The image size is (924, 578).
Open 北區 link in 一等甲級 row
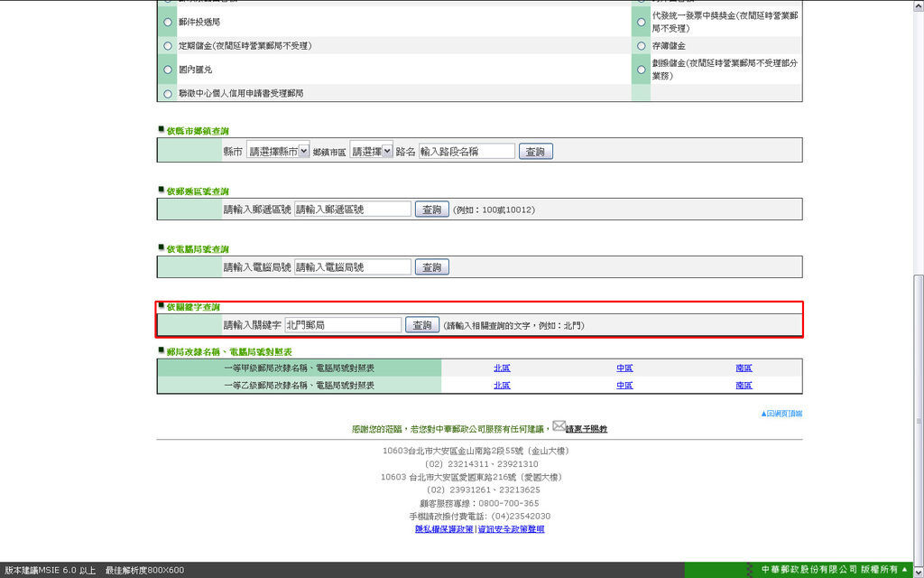click(x=502, y=368)
